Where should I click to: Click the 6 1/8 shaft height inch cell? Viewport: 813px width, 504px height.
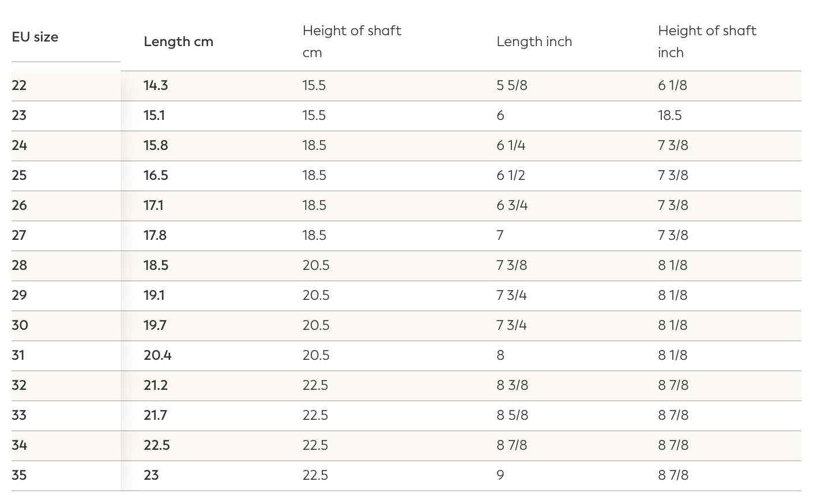(672, 85)
